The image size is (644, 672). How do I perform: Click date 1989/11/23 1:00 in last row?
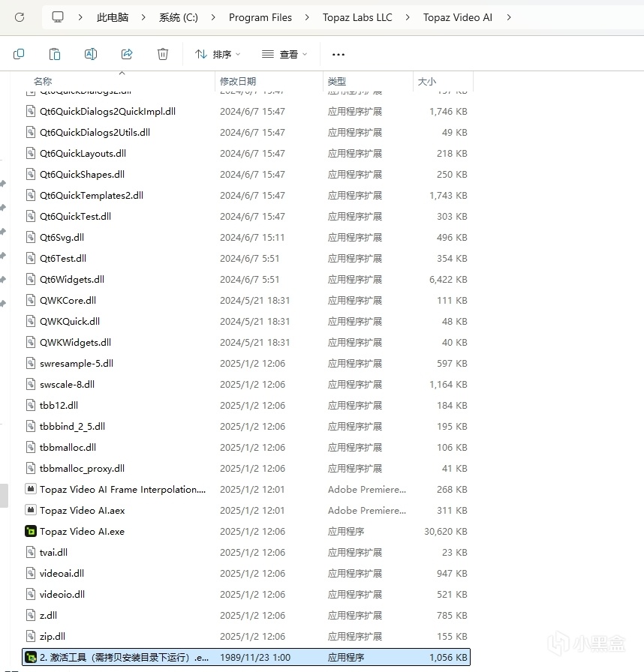coord(255,658)
